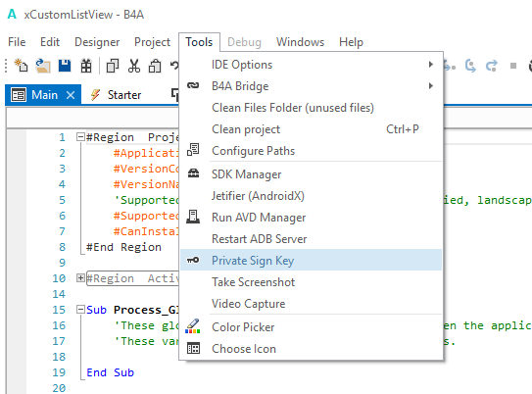Collapse the Project region on line 1
The height and width of the screenshot is (394, 532).
click(80, 137)
